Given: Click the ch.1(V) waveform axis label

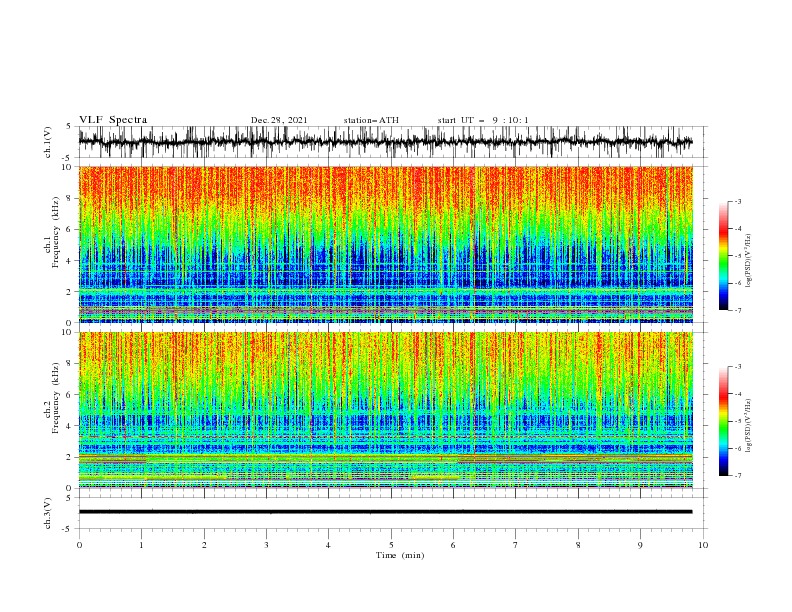Looking at the screenshot, I should tap(48, 142).
